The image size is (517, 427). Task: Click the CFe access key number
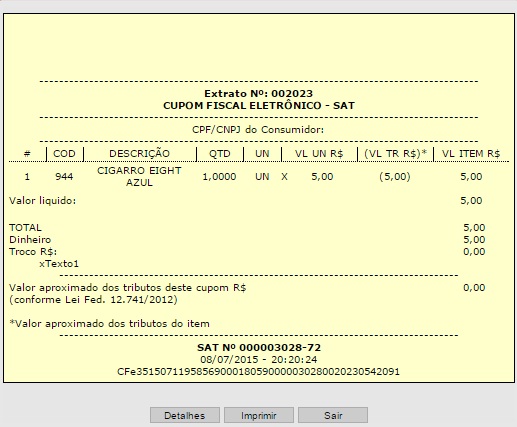258,372
